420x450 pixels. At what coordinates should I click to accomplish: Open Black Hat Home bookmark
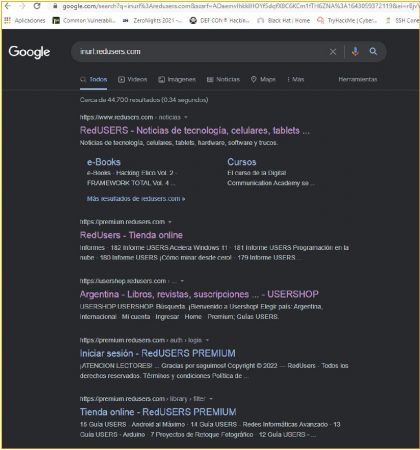284,20
